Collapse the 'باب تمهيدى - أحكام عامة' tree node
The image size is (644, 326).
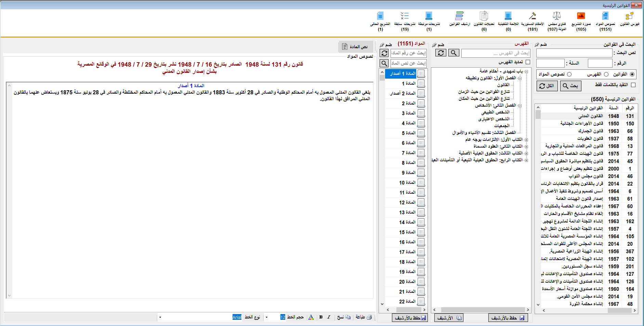pyautogui.click(x=526, y=71)
